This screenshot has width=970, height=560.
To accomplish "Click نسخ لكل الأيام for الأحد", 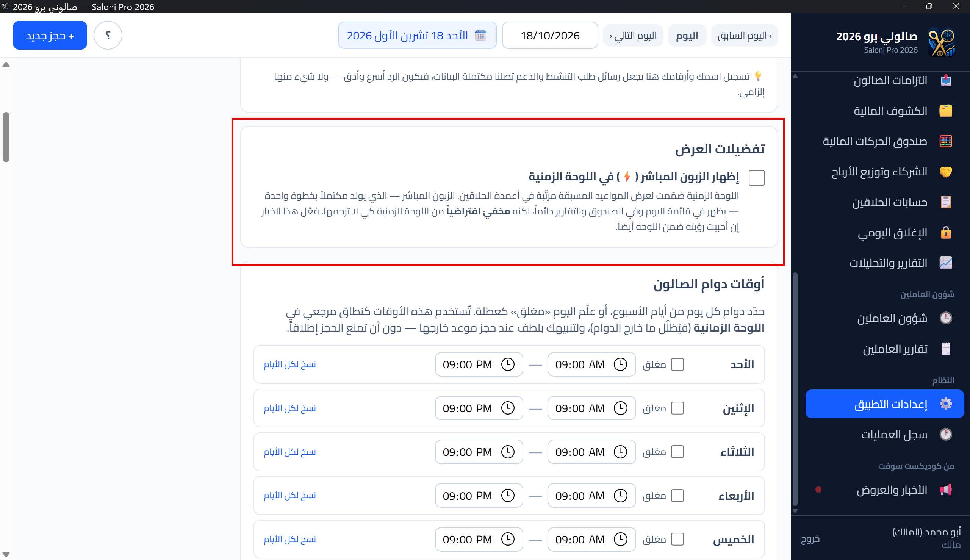I will click(289, 364).
